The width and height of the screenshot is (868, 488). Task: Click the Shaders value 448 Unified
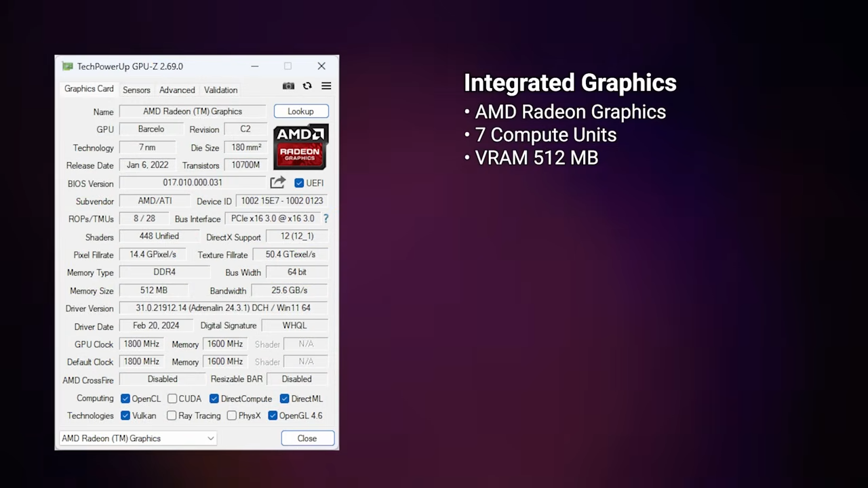(159, 236)
